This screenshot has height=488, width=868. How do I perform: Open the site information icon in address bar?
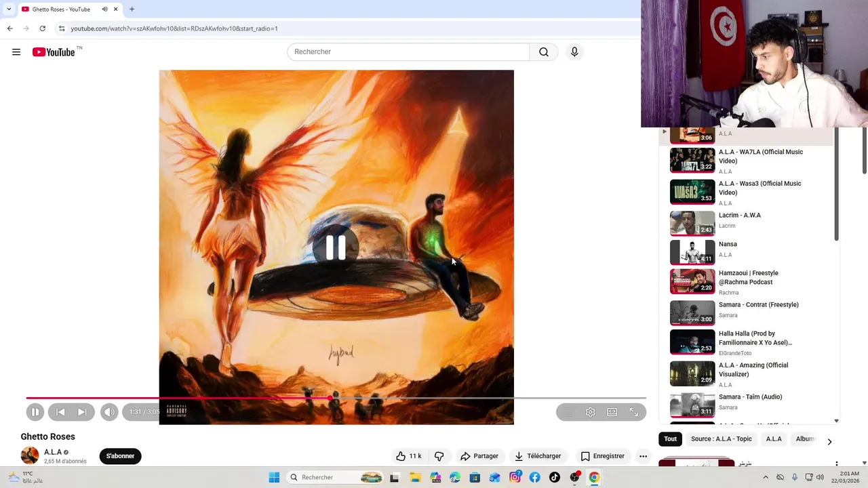pyautogui.click(x=61, y=28)
